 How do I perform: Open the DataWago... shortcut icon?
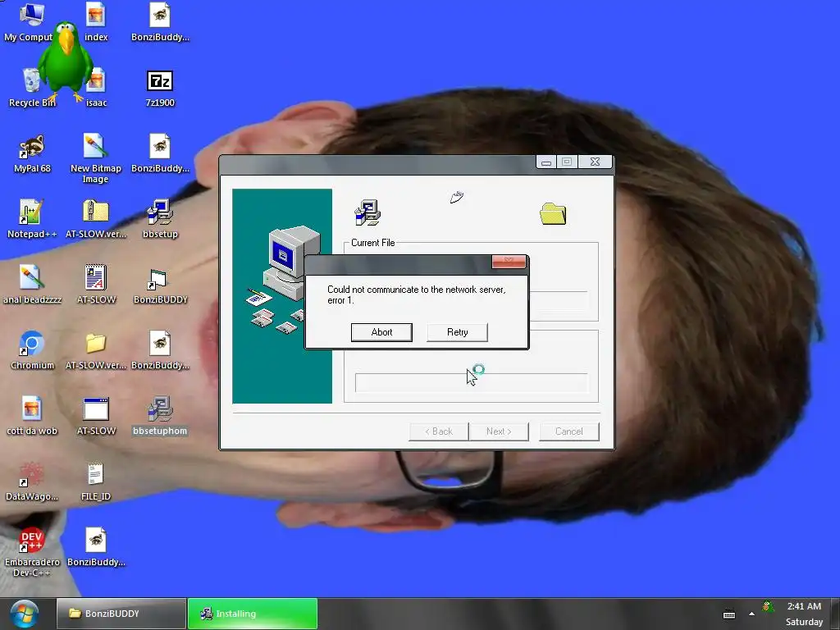(32, 481)
